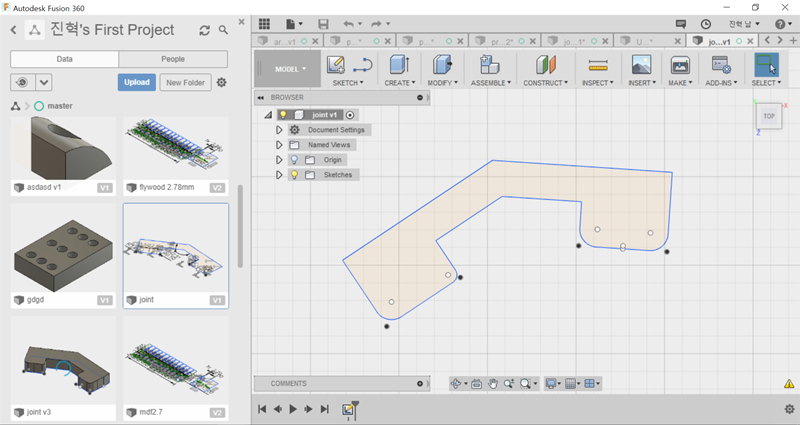Select the sketch feature in timeline

click(x=348, y=409)
